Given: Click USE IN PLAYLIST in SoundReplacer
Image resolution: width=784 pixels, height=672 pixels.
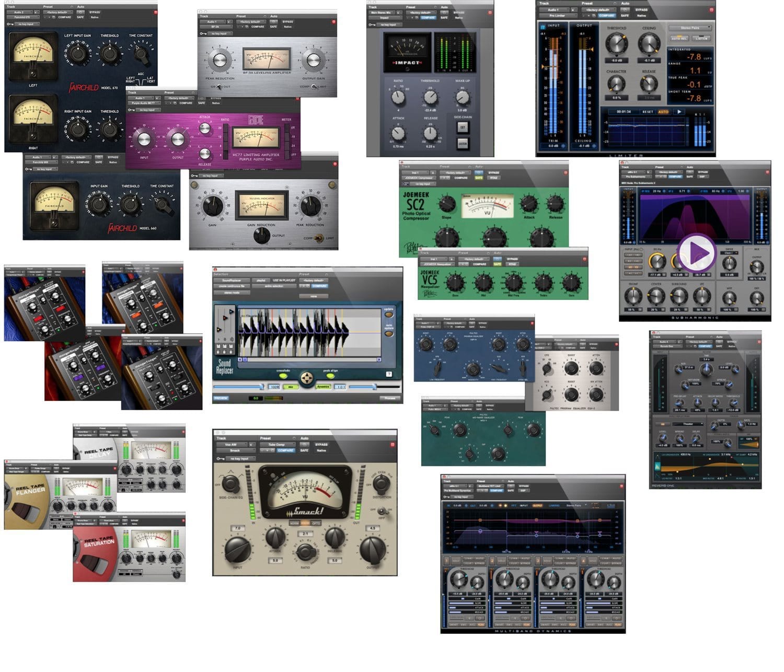Looking at the screenshot, I should click(x=283, y=280).
